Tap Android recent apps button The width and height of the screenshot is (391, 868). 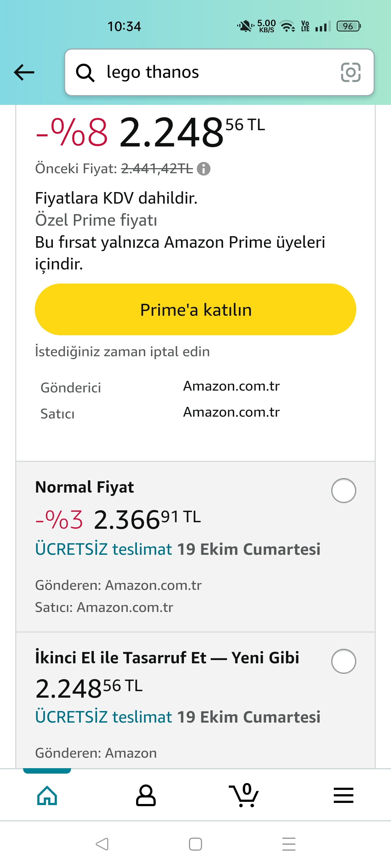pyautogui.click(x=289, y=844)
